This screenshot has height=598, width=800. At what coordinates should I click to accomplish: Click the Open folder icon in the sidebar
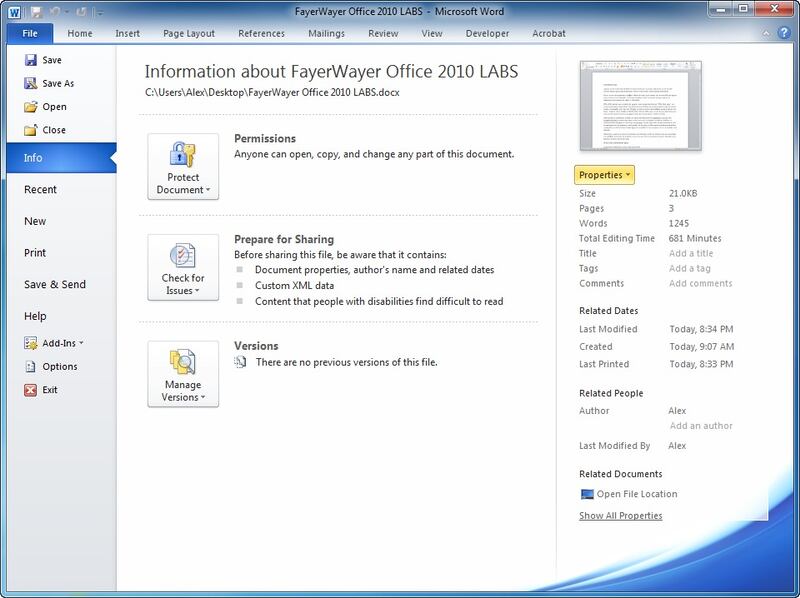30,107
